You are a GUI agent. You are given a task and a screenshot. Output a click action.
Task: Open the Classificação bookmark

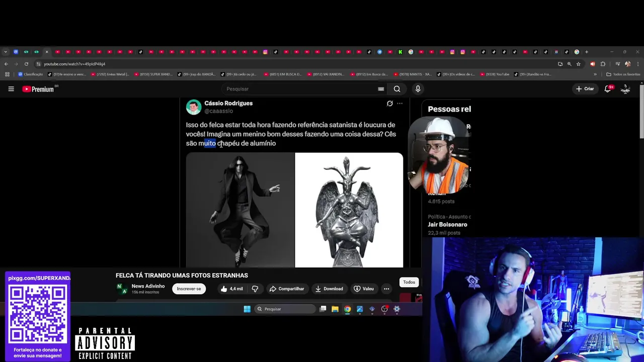tap(31, 74)
